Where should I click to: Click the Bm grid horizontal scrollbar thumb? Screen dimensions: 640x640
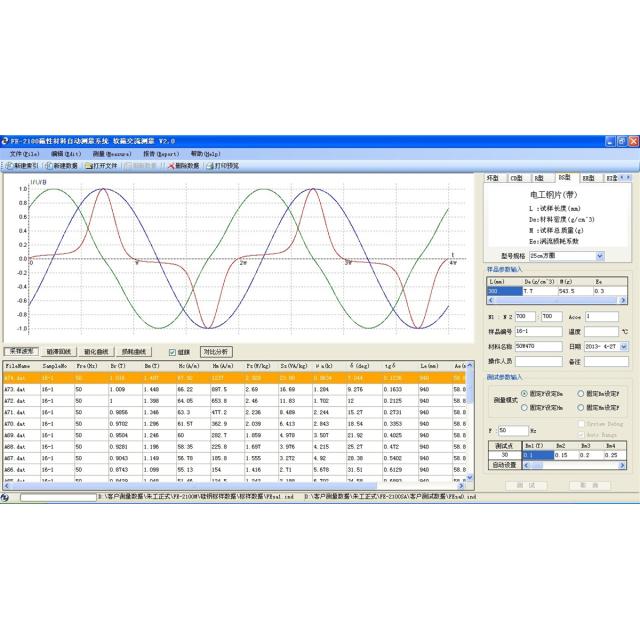pos(536,465)
